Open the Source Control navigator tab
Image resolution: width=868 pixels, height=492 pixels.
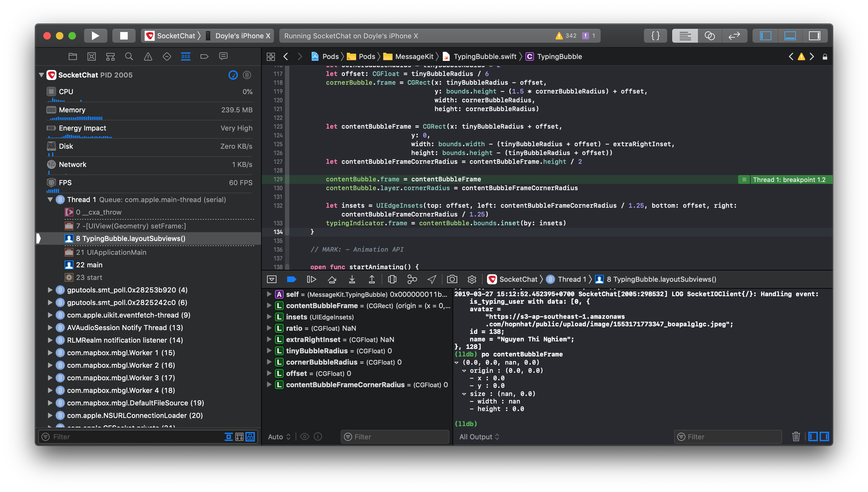(92, 56)
